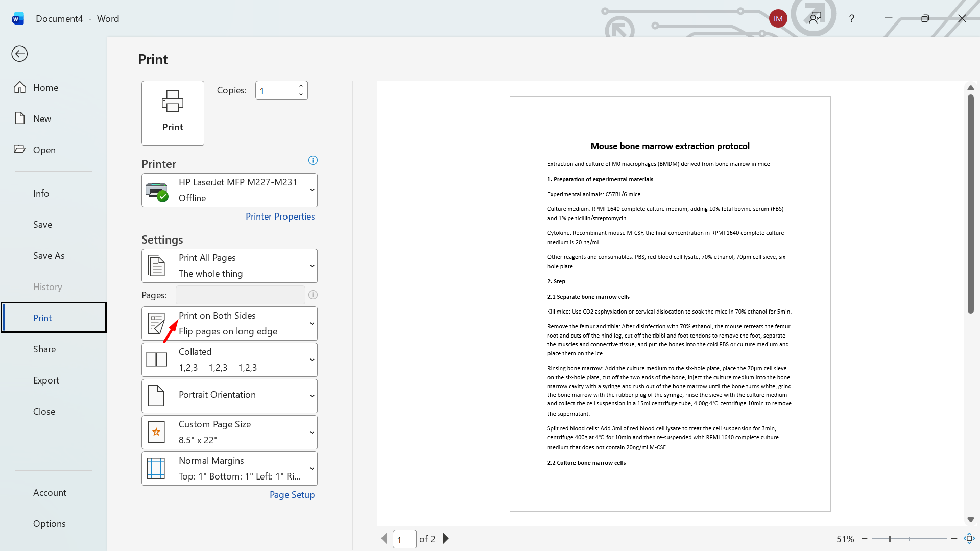The height and width of the screenshot is (551, 980).
Task: Click the document preview page
Action: (670, 304)
